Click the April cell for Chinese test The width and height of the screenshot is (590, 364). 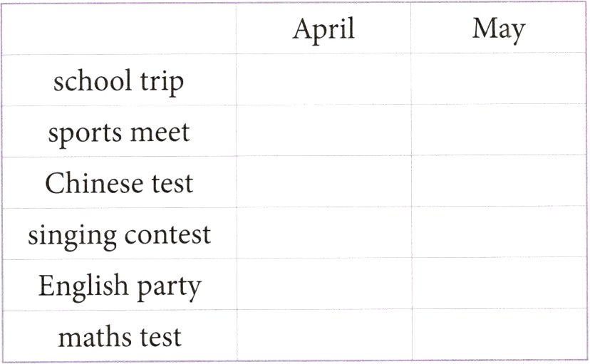(x=324, y=182)
